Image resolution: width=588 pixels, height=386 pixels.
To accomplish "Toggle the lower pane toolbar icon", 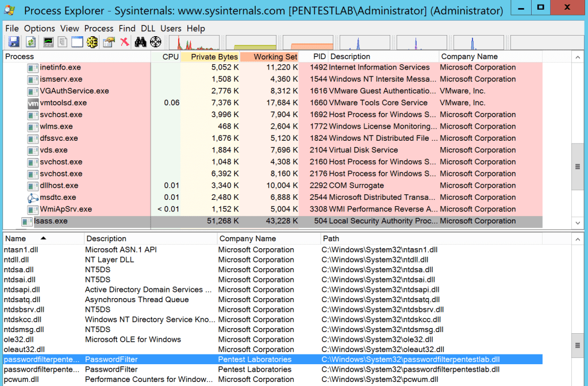I will tap(77, 42).
